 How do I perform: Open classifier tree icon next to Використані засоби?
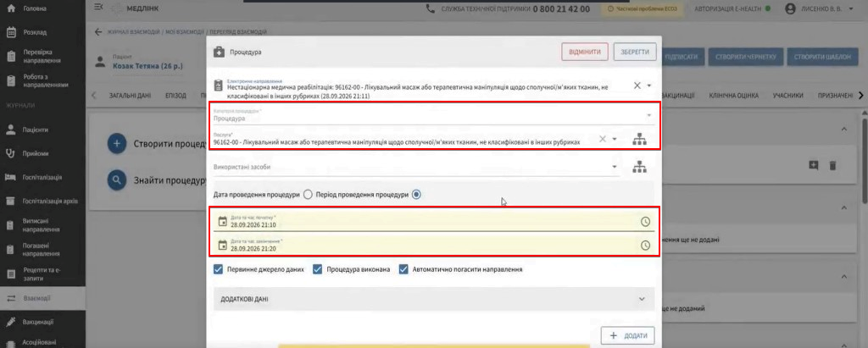click(639, 167)
